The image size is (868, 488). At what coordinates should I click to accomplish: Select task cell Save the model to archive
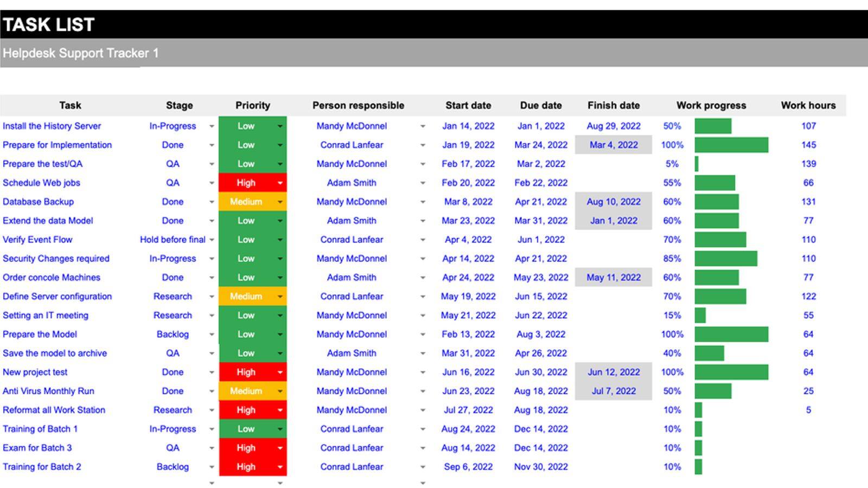tap(55, 353)
